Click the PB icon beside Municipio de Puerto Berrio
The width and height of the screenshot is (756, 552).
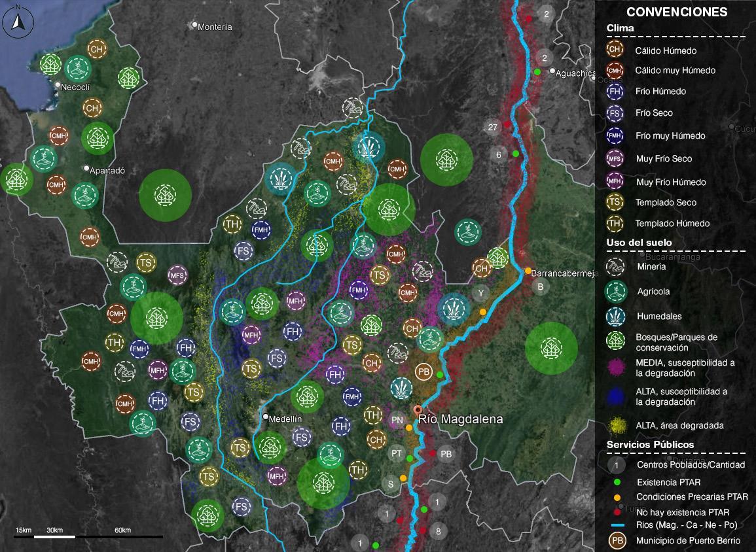tap(617, 540)
